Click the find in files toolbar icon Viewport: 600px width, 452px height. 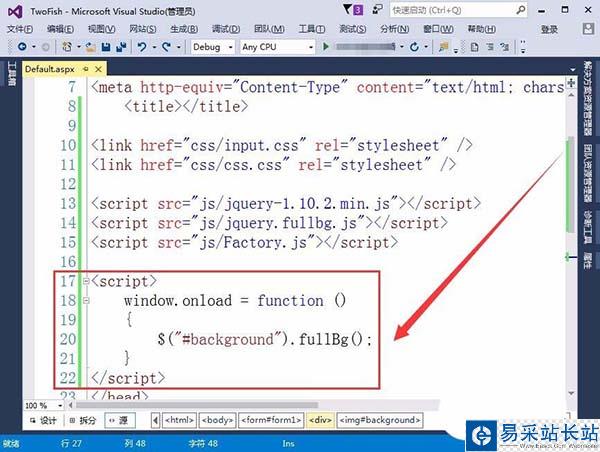coord(444,47)
